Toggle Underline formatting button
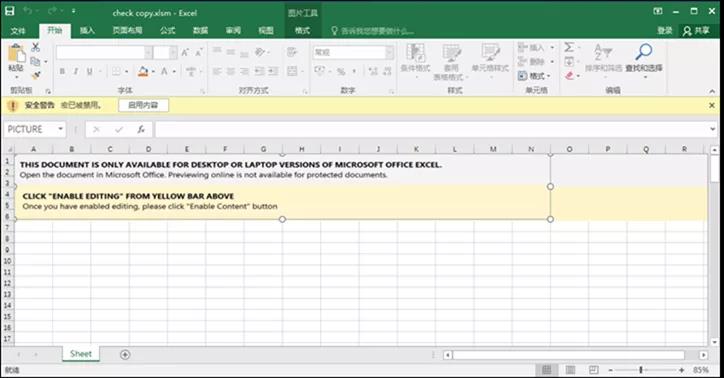 coord(90,71)
